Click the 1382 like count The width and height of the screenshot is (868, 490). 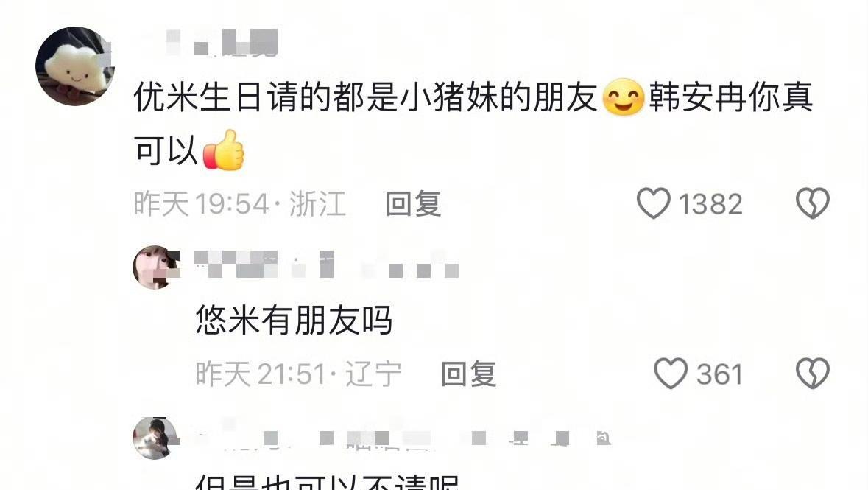pyautogui.click(x=710, y=204)
